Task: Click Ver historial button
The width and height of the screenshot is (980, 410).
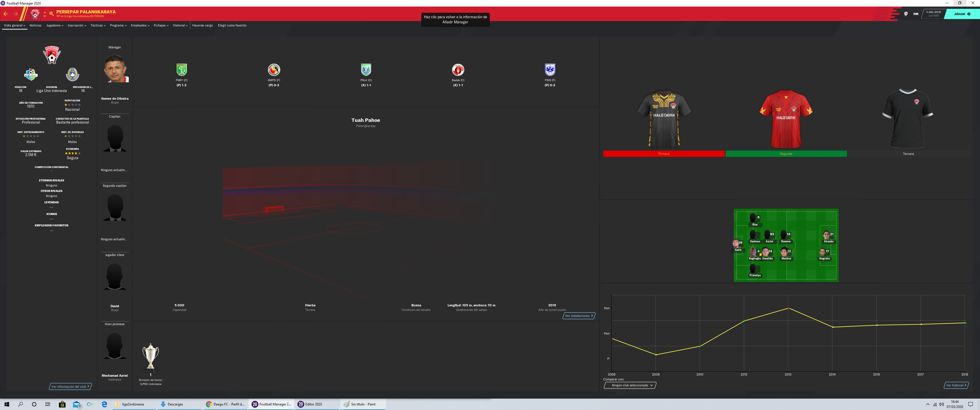Action: [x=956, y=385]
